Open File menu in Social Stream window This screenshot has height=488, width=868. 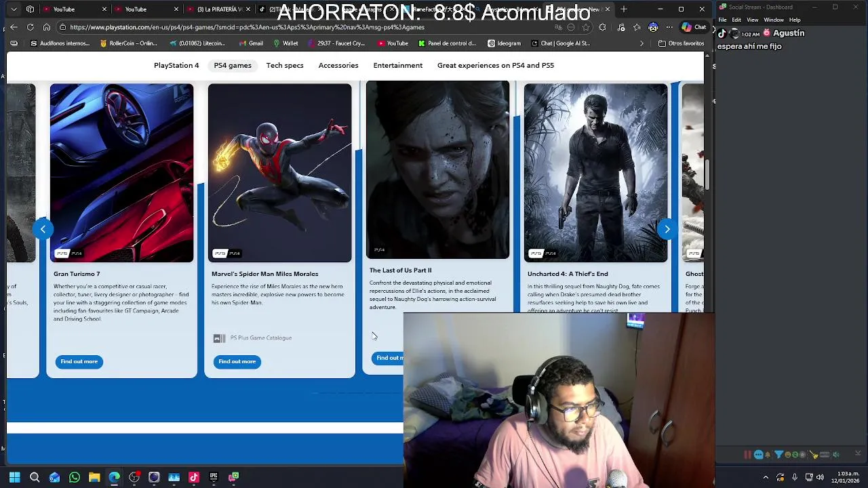pyautogui.click(x=722, y=20)
